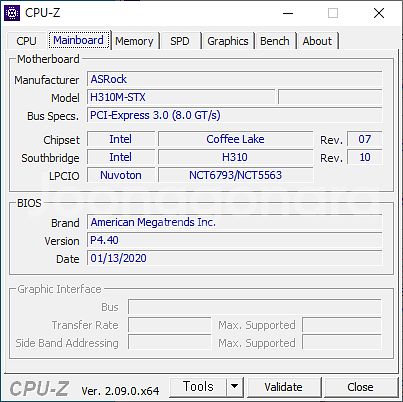This screenshot has width=403, height=402.
Task: Click Max. Supported field beside Side Band Addressing
Action: (x=342, y=343)
